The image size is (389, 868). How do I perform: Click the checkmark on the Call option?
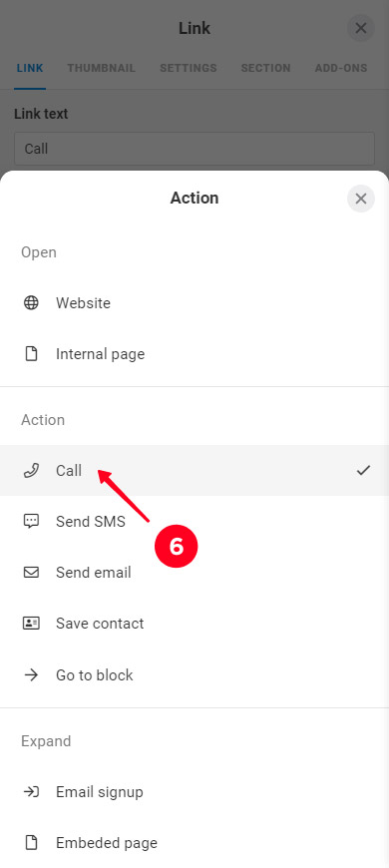point(363,471)
